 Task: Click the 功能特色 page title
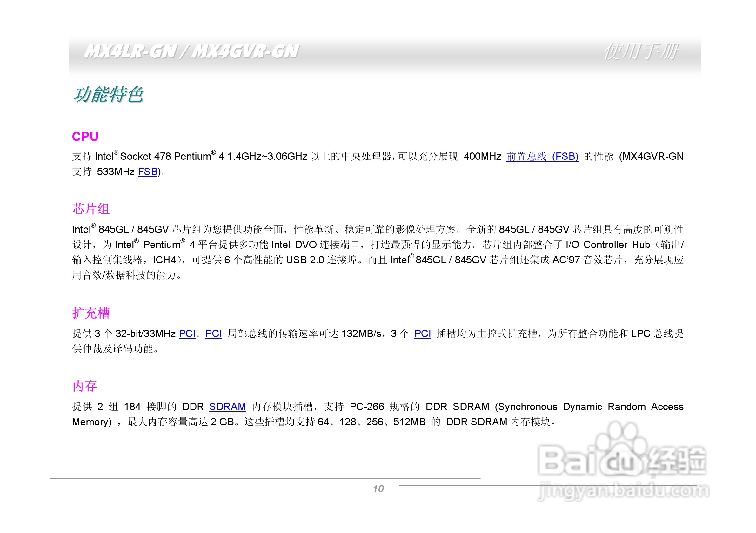point(108,95)
